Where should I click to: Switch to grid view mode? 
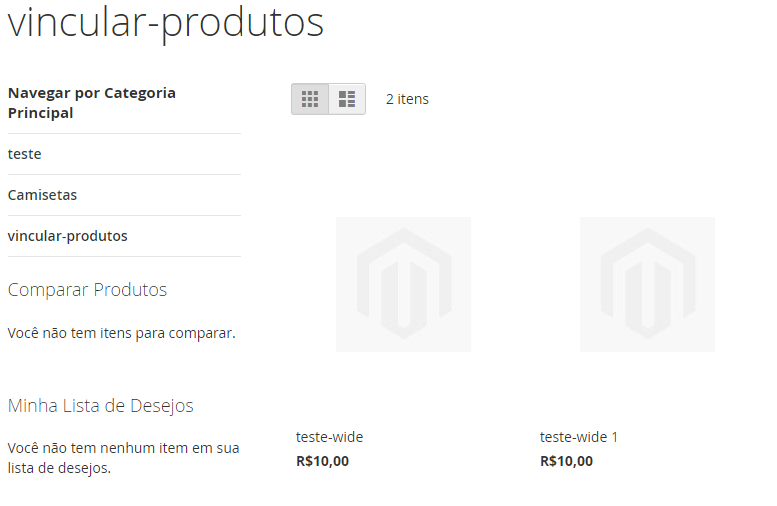[310, 99]
